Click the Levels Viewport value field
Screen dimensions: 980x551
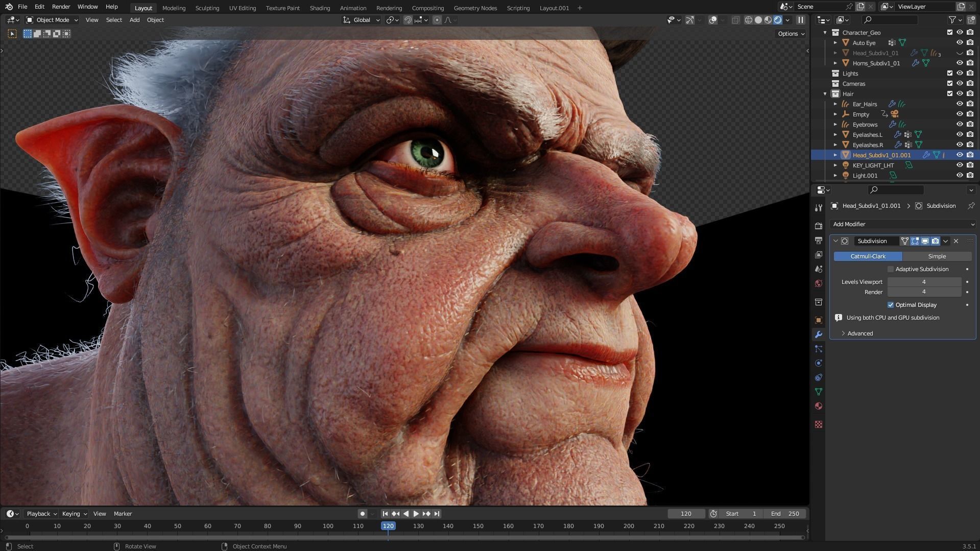pyautogui.click(x=924, y=282)
